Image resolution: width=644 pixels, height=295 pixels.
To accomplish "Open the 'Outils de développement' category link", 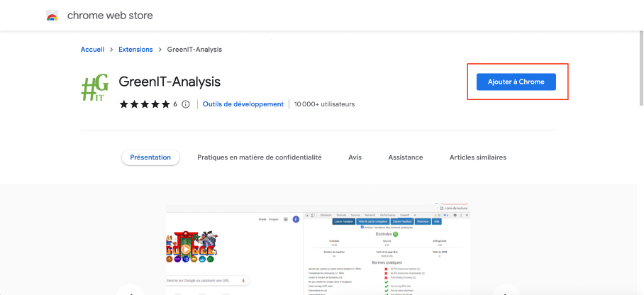I will 243,104.
